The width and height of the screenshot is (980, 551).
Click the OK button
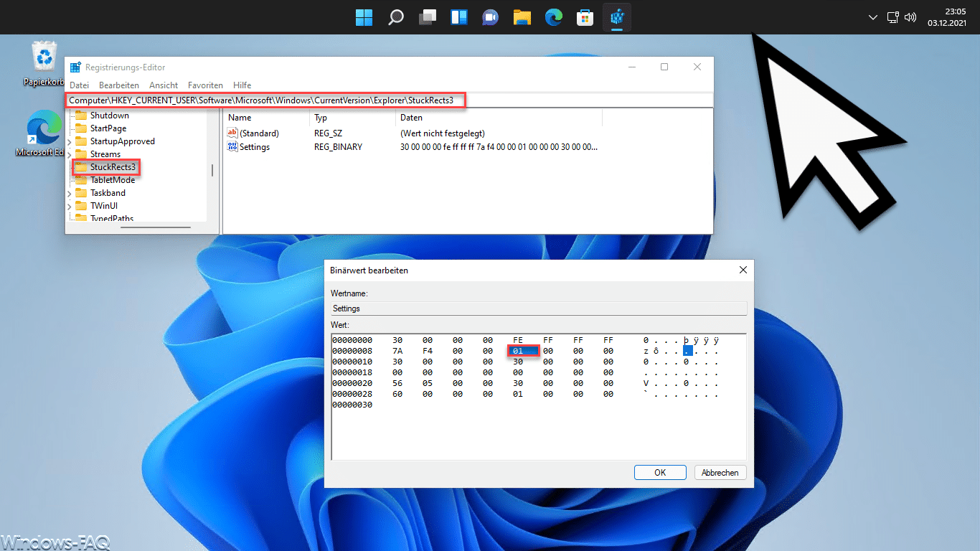click(x=660, y=472)
